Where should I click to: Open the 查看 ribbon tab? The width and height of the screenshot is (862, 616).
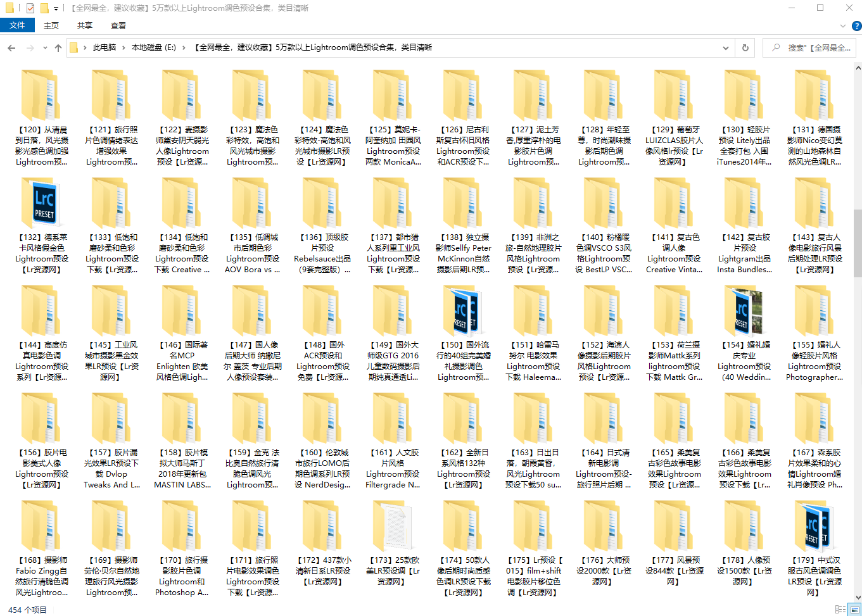click(x=118, y=25)
